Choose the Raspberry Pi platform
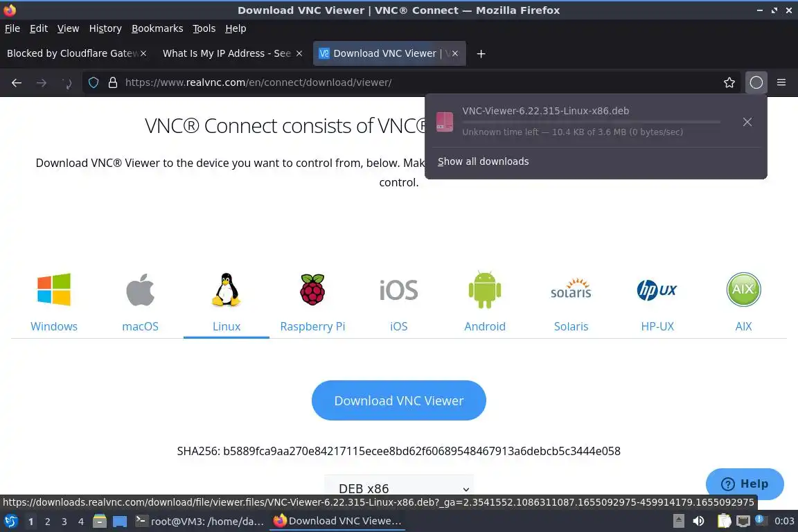This screenshot has height=532, width=798. 312,290
